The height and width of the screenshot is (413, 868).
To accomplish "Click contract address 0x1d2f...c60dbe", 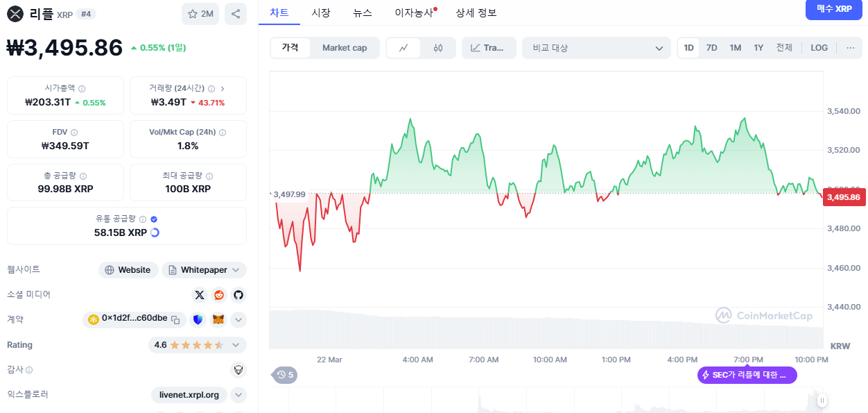I will 134,319.
